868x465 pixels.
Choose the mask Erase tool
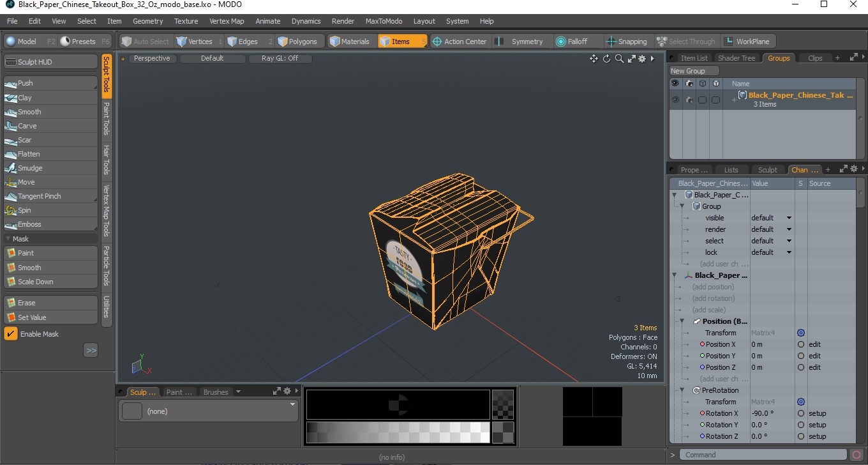click(x=51, y=303)
